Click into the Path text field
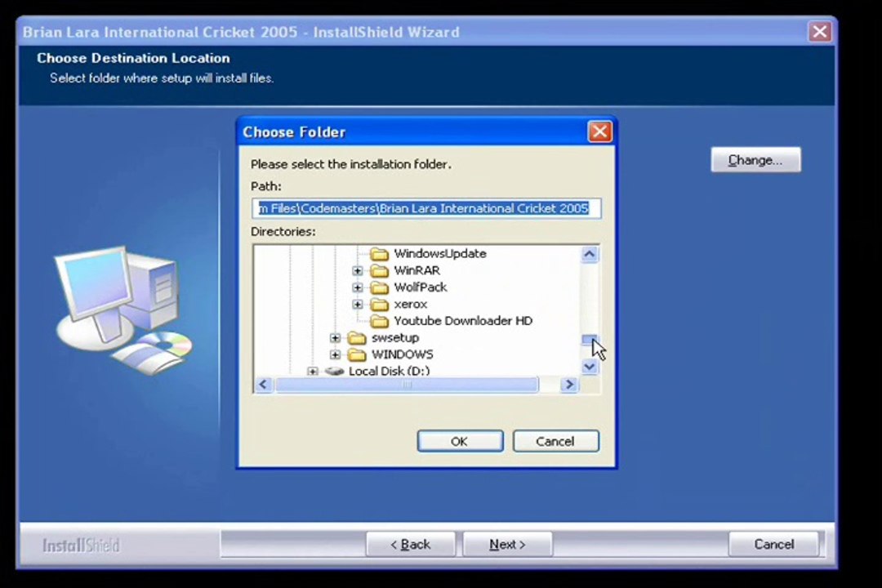 pyautogui.click(x=426, y=209)
